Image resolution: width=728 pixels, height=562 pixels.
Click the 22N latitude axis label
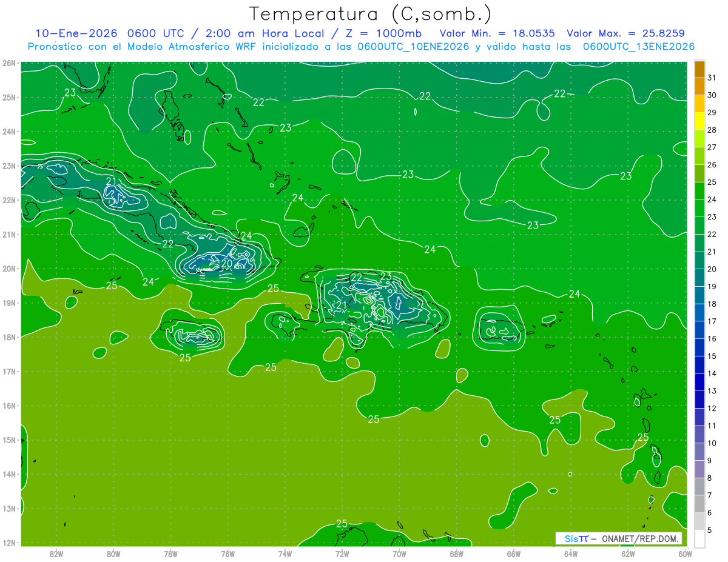pyautogui.click(x=8, y=200)
